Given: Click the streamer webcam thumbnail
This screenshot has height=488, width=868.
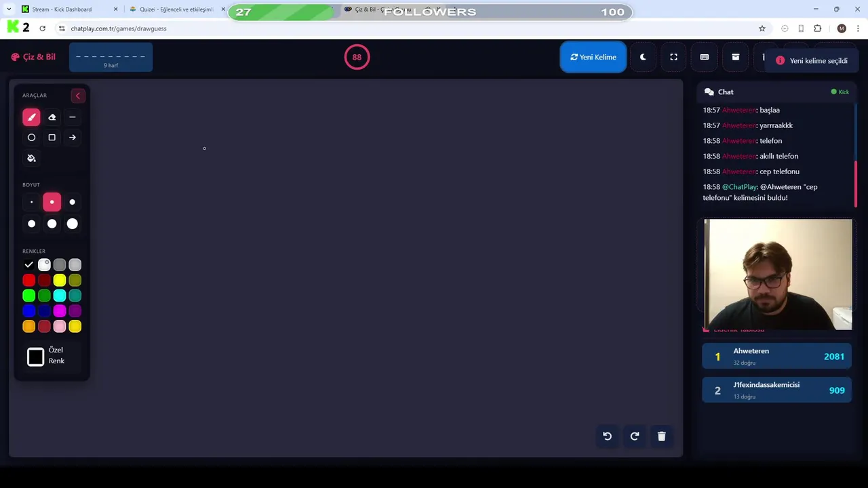Looking at the screenshot, I should click(x=778, y=274).
